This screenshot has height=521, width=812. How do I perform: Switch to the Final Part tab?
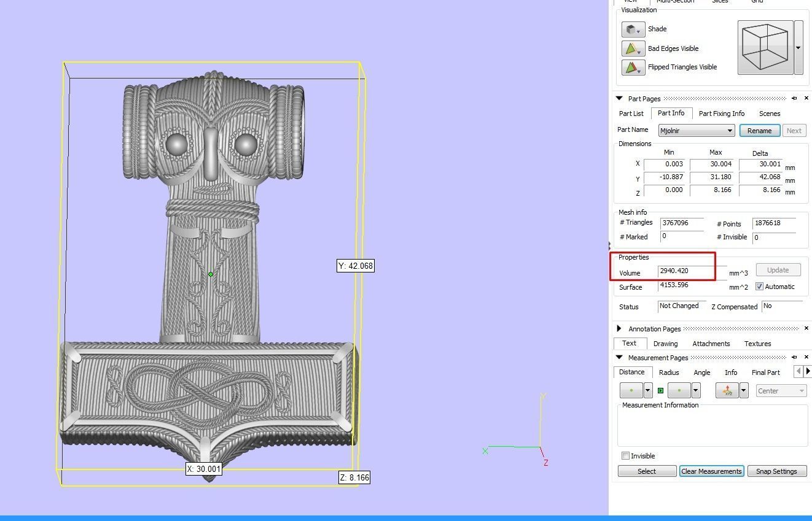coord(766,372)
